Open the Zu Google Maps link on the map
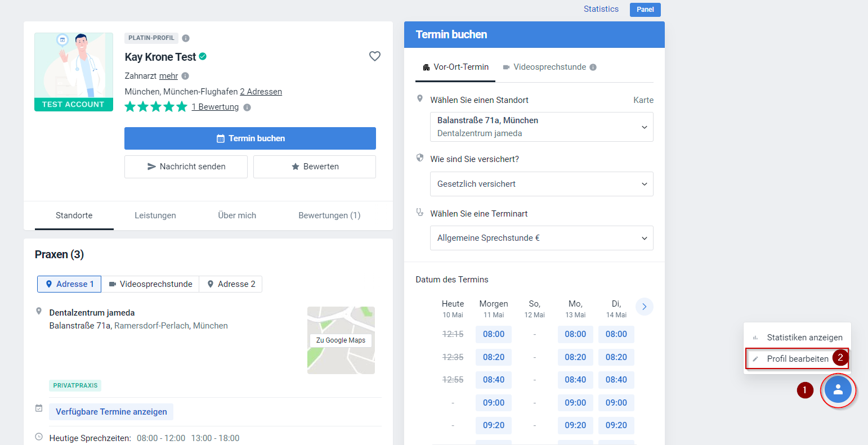Viewport: 868px width, 445px height. (341, 340)
